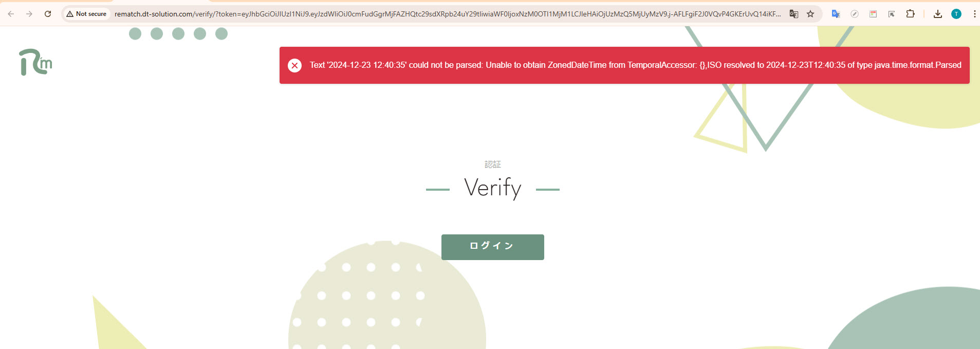
Task: Click the Verify page heading
Action: pos(492,188)
